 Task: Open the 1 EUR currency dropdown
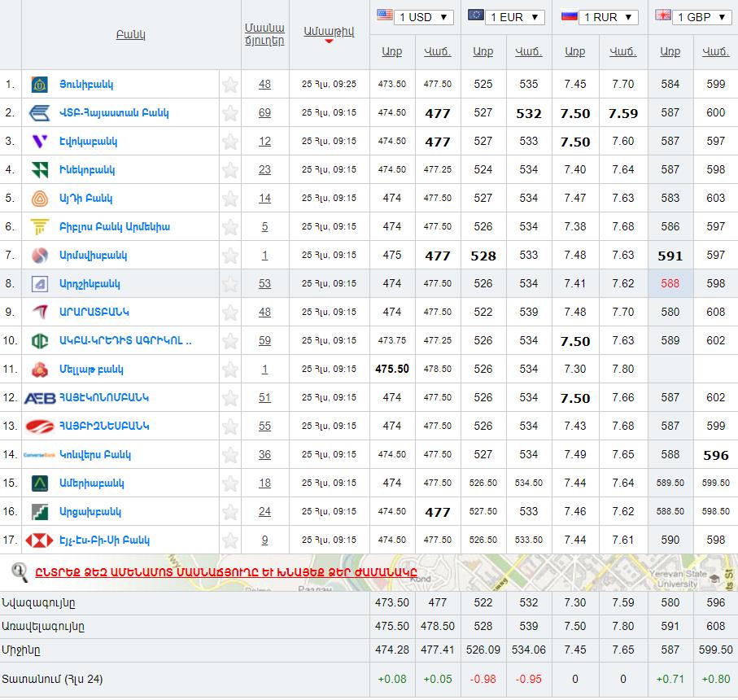[506, 16]
